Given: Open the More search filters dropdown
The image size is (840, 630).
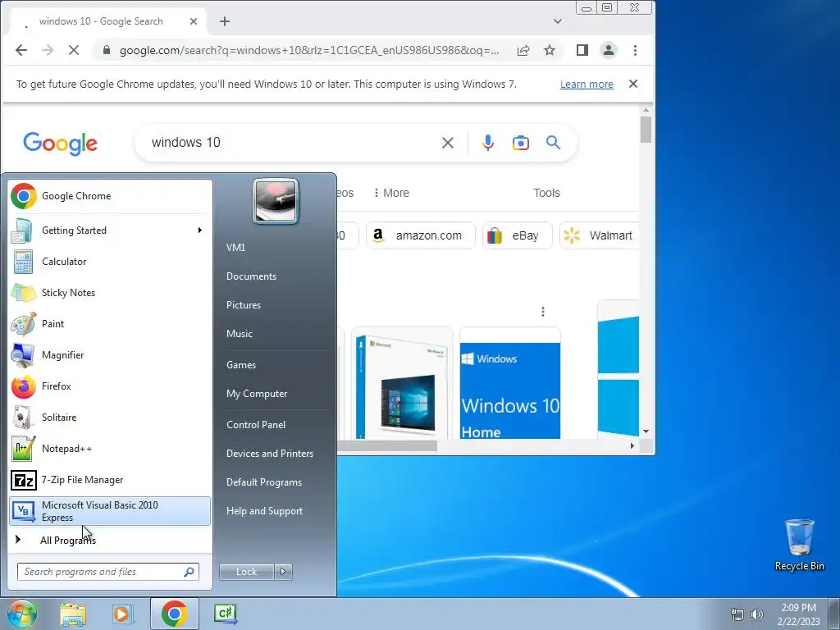Looking at the screenshot, I should point(391,193).
